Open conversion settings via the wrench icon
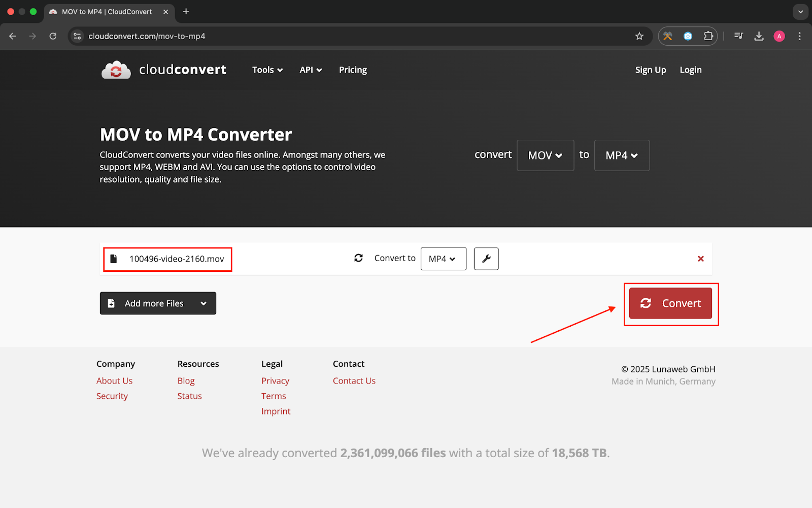The width and height of the screenshot is (812, 508). pos(486,259)
